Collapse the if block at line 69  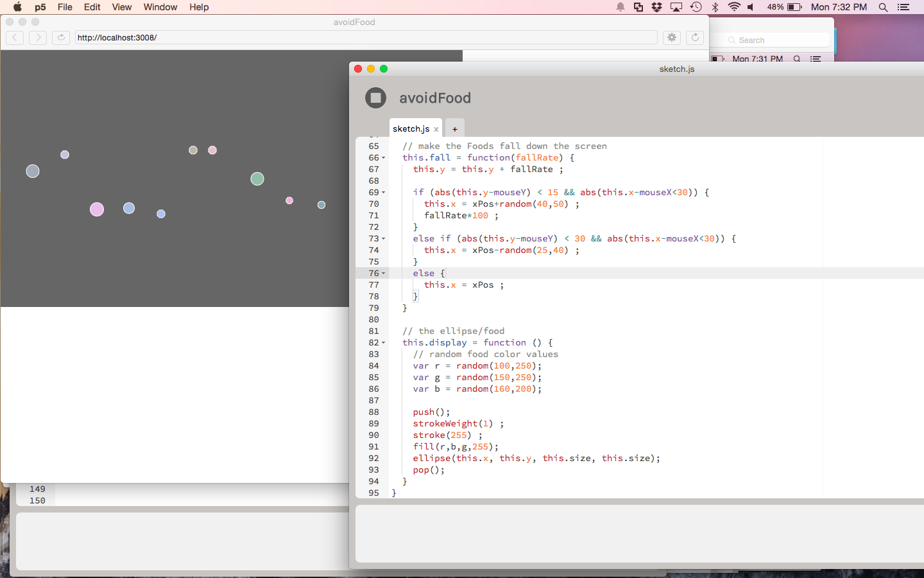coord(384,193)
